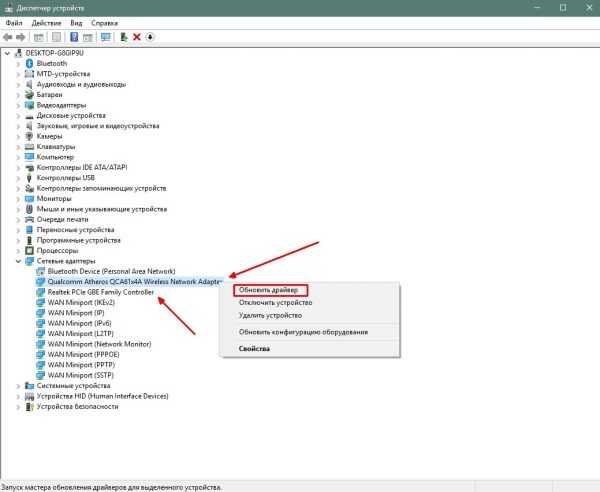Click the Bluetooth category icon in the tree
Screen dimensions: 600x492
pos(29,64)
